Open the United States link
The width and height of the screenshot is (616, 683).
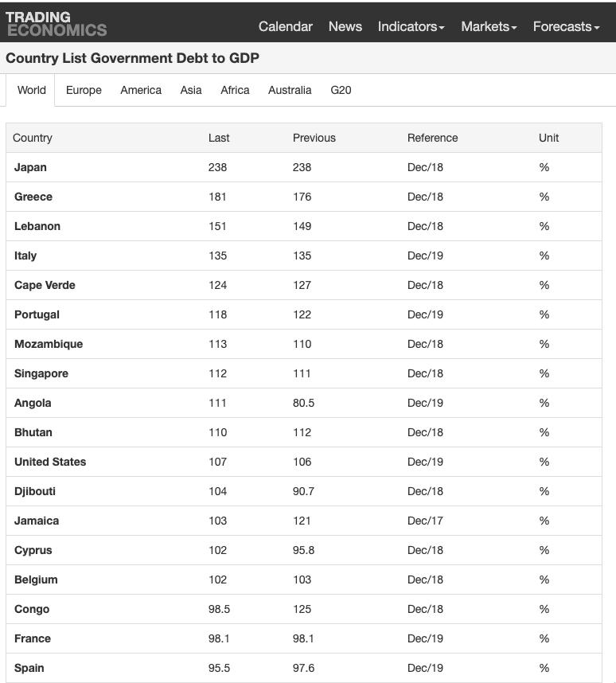click(x=50, y=462)
